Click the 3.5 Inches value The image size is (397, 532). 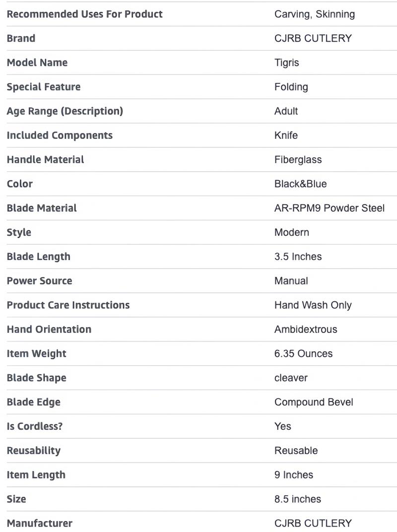tap(298, 257)
